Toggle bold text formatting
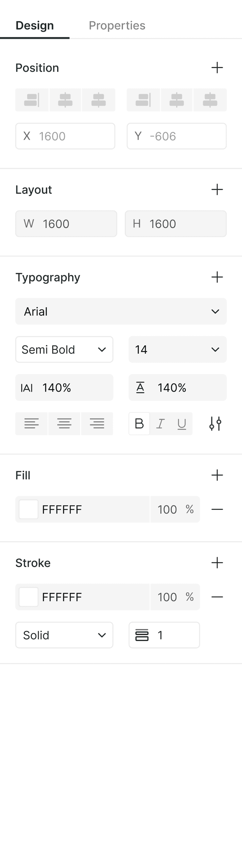This screenshot has width=242, height=868. click(139, 424)
